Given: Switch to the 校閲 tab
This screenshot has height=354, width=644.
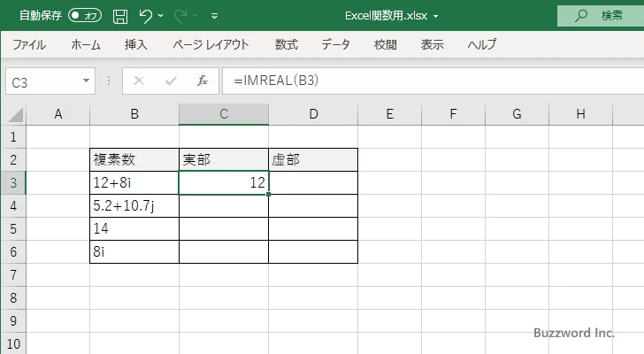Looking at the screenshot, I should [386, 44].
